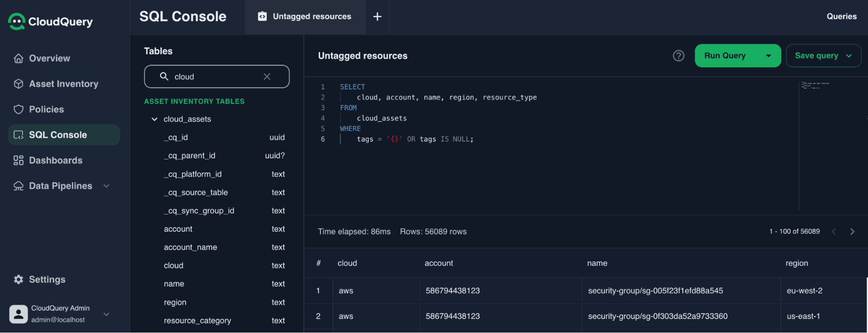Go to next results page arrow
The height and width of the screenshot is (333, 868).
tap(852, 232)
